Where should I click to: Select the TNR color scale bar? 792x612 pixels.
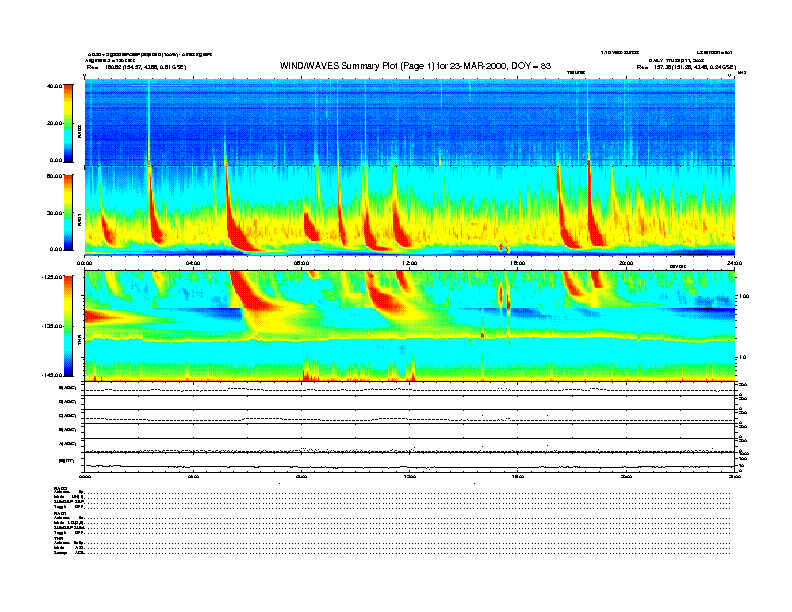(x=68, y=326)
